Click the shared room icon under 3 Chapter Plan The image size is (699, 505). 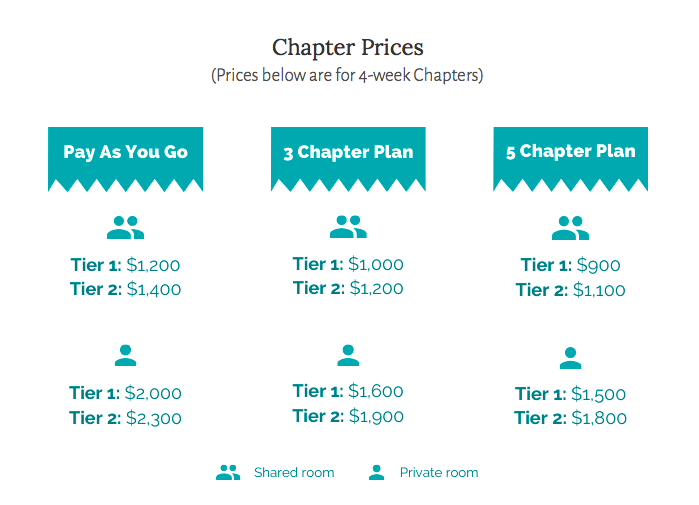[348, 227]
